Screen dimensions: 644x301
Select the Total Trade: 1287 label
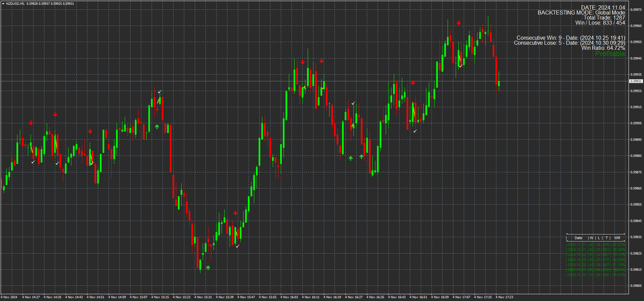[x=604, y=18]
